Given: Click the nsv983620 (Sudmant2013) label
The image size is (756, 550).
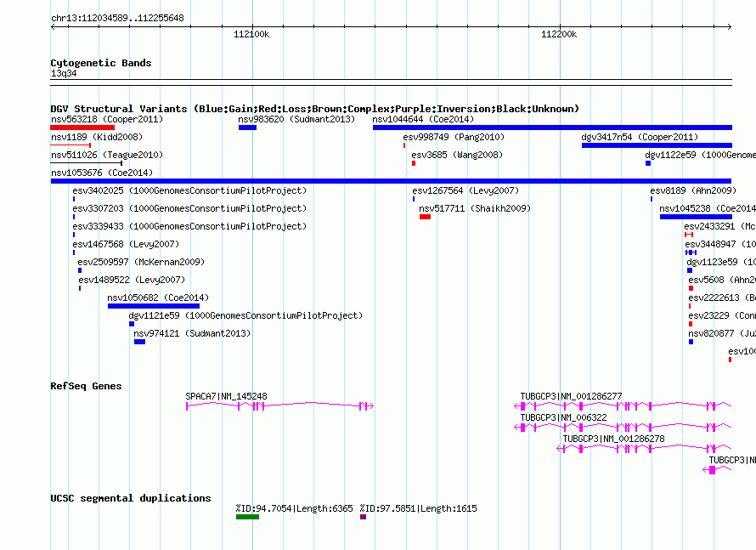Looking at the screenshot, I should pos(296,119).
